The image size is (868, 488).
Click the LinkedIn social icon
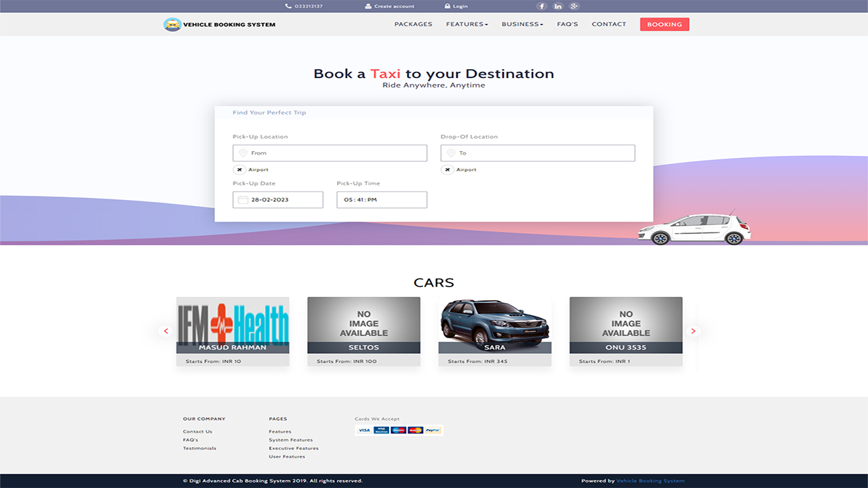[x=557, y=6]
